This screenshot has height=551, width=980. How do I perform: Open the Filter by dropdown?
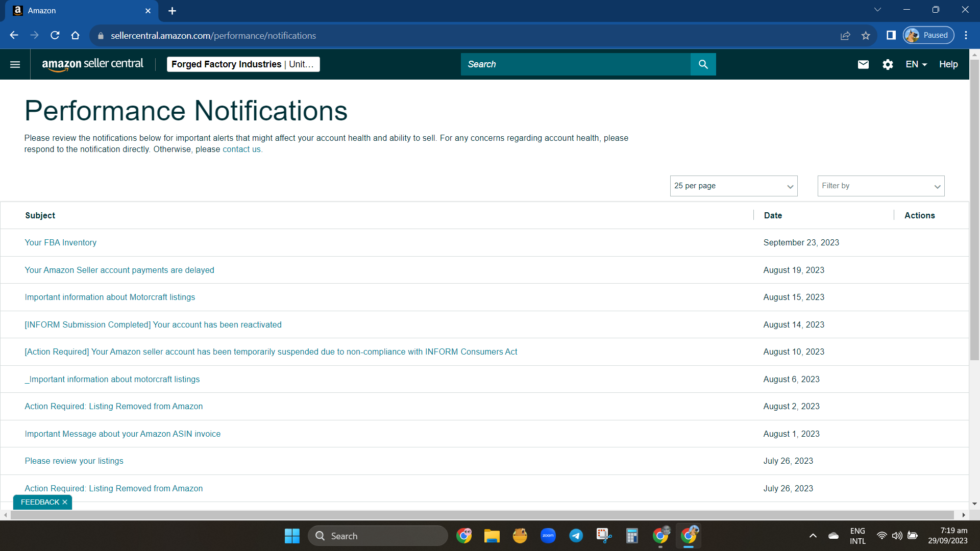click(x=881, y=186)
